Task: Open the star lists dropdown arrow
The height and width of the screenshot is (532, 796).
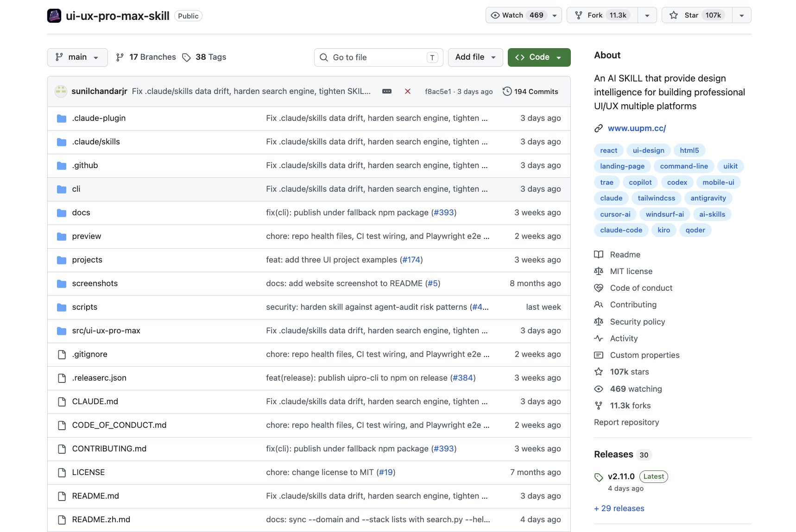Action: tap(742, 15)
